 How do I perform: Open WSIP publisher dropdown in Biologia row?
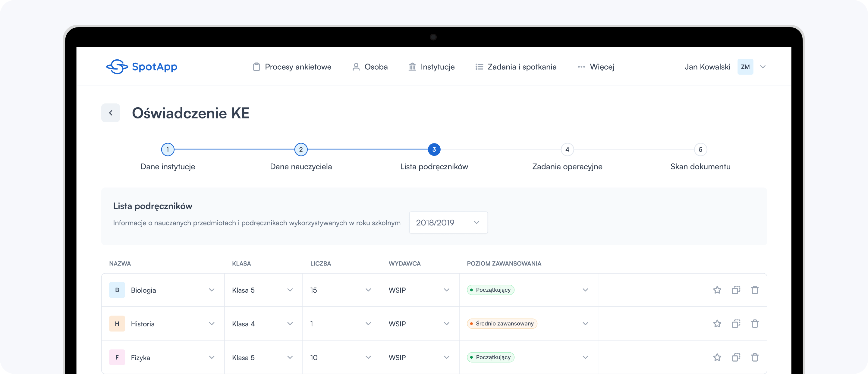point(420,290)
